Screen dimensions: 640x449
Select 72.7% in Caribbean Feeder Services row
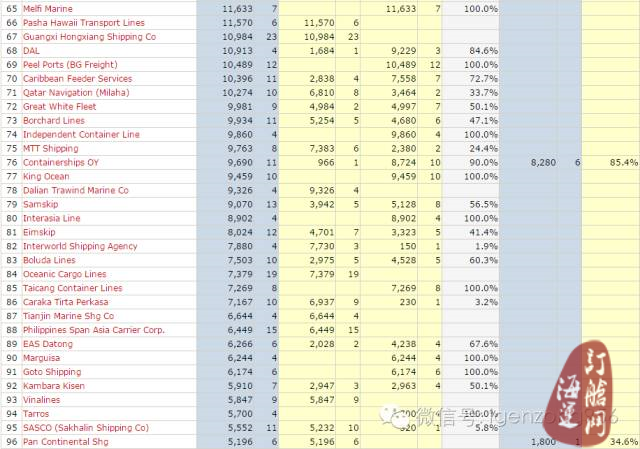coord(483,78)
